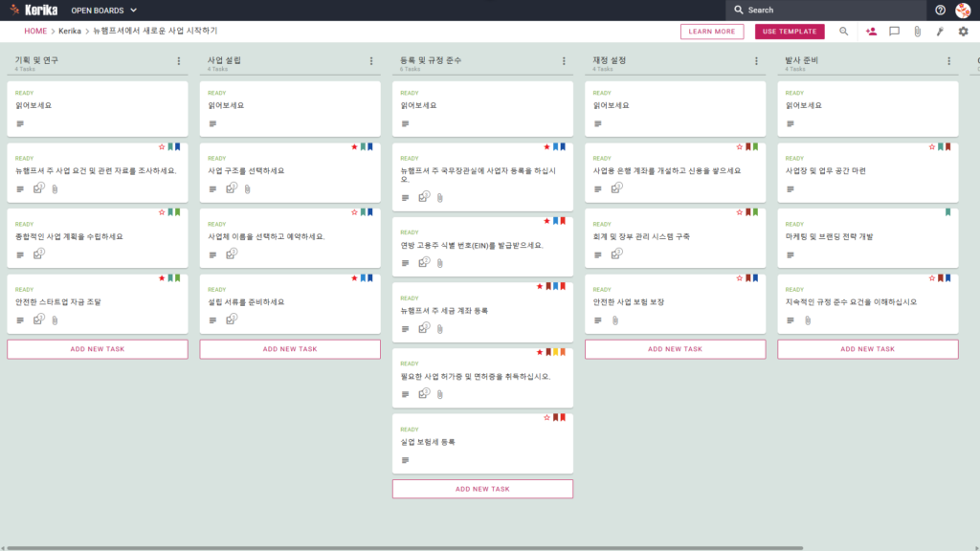Toggle star on 사업장 및 업무 공간 마련 card
Screen dimensions: 980x551
point(932,146)
